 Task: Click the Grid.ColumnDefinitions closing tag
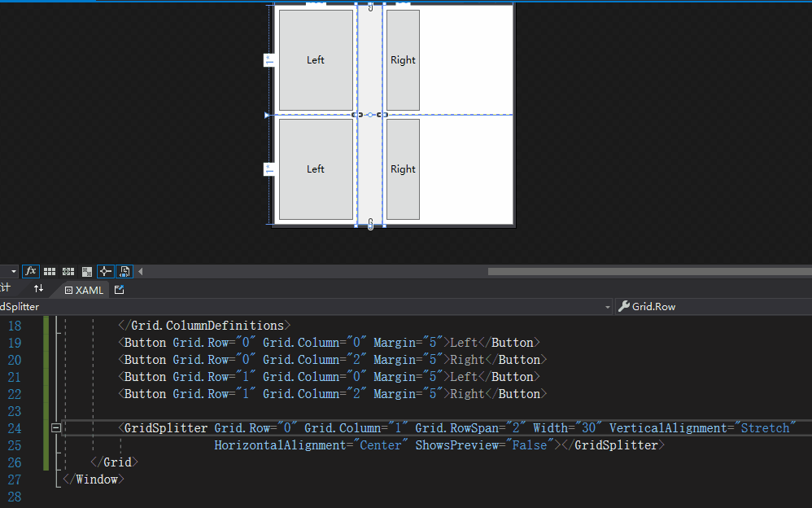204,326
